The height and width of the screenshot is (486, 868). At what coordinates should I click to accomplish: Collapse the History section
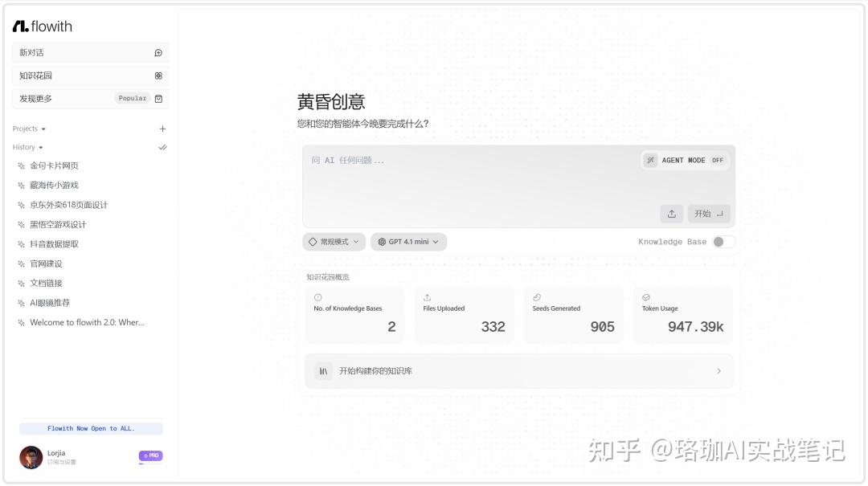point(27,147)
